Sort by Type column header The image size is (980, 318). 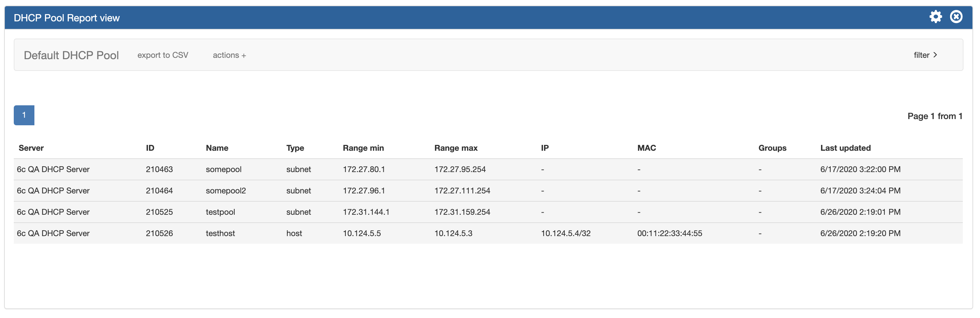pos(295,148)
